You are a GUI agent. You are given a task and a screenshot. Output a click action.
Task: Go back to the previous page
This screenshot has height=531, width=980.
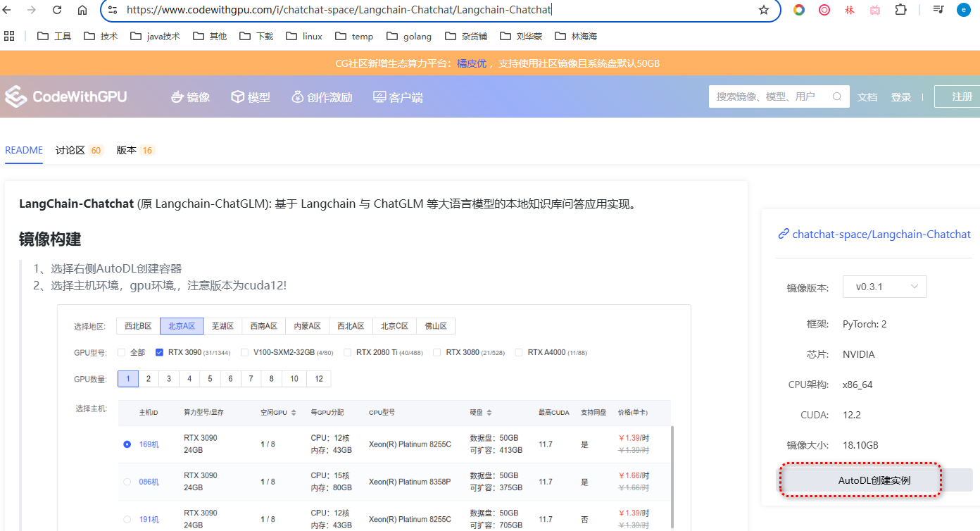[x=6, y=10]
